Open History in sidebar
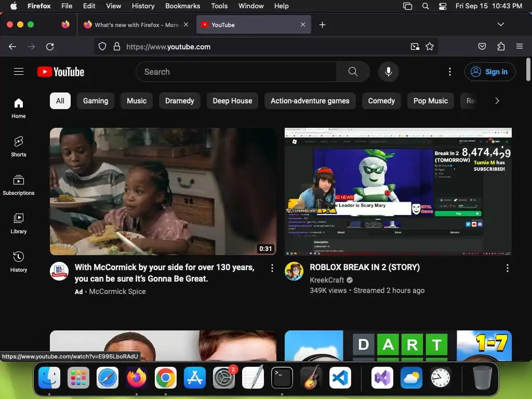Viewport: 532px width, 399px height. point(19,262)
